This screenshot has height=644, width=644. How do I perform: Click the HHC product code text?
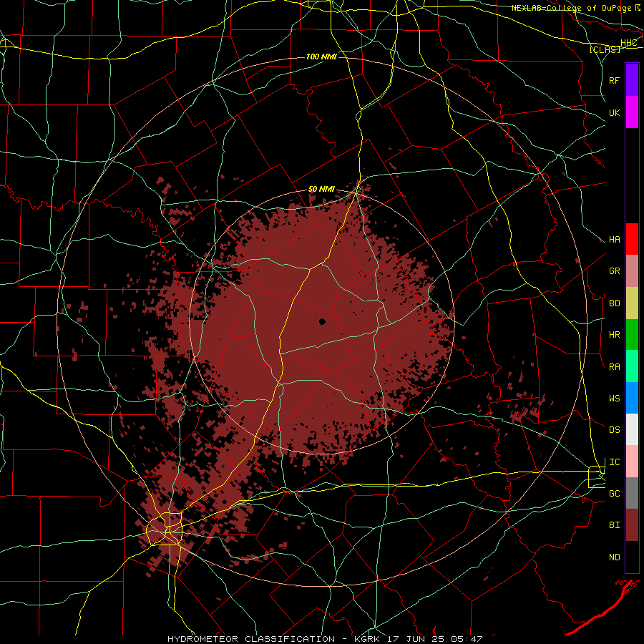coord(629,43)
